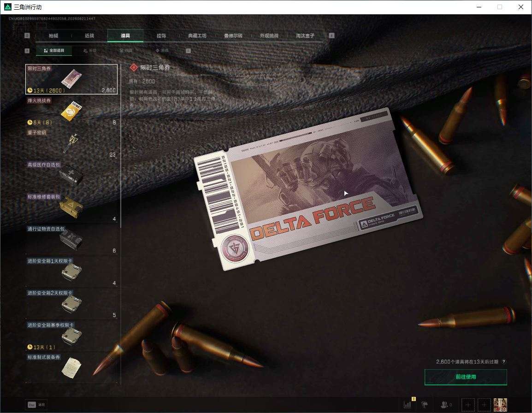Open the 近战 tab
The height and width of the screenshot is (413, 532).
(x=89, y=35)
